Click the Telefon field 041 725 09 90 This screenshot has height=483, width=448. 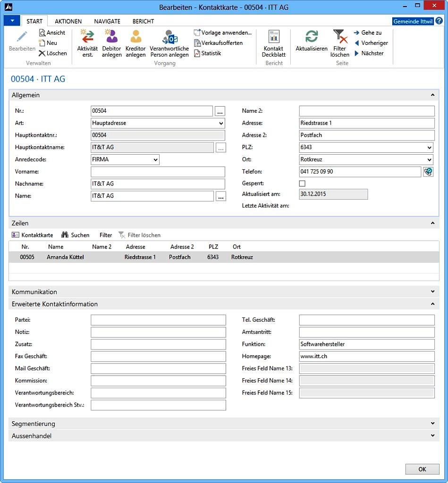[x=360, y=172]
